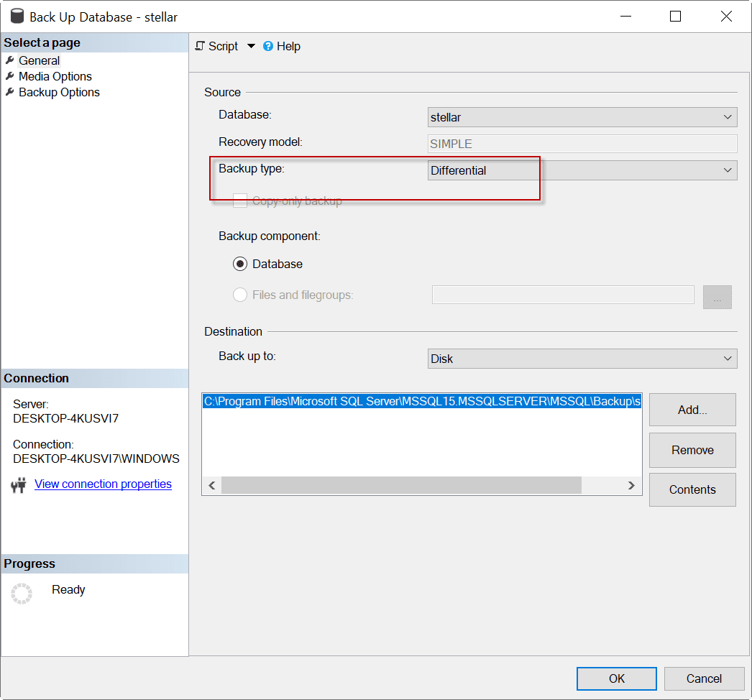
Task: Switch to the Backup Options page
Action: point(59,92)
